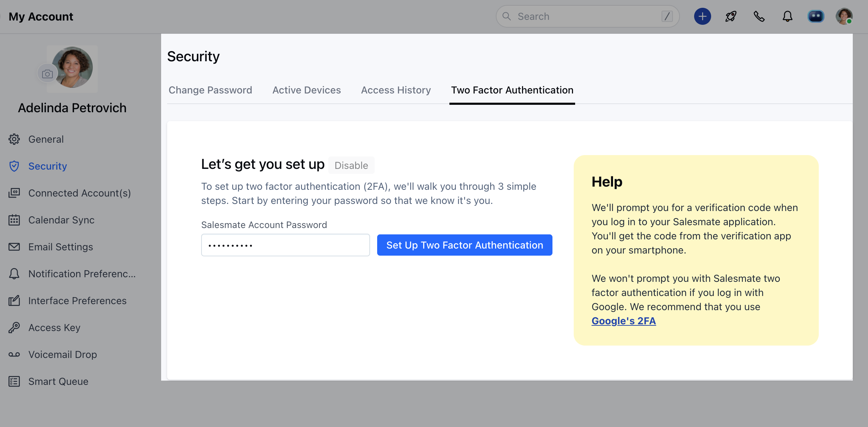Open the notifications bell icon

(x=787, y=16)
